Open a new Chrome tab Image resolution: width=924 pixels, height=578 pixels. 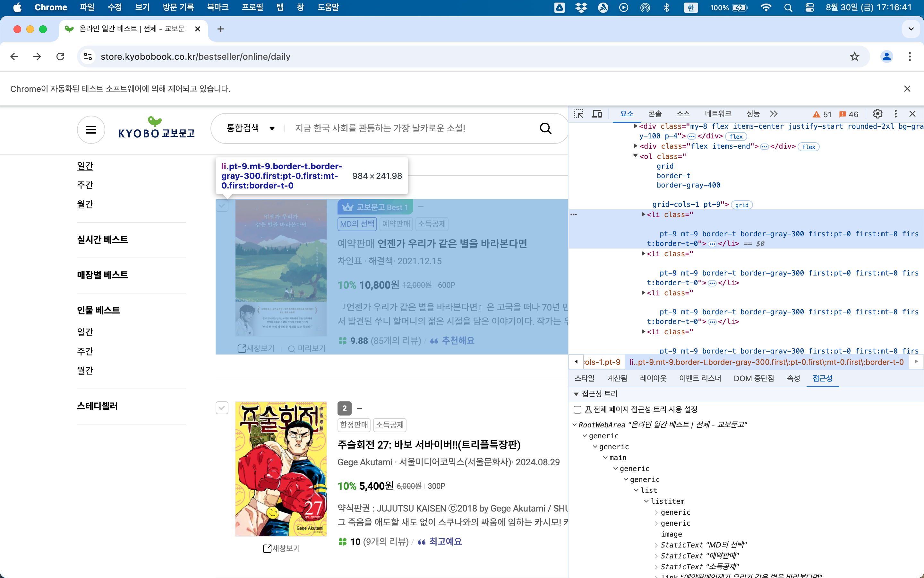coord(220,29)
